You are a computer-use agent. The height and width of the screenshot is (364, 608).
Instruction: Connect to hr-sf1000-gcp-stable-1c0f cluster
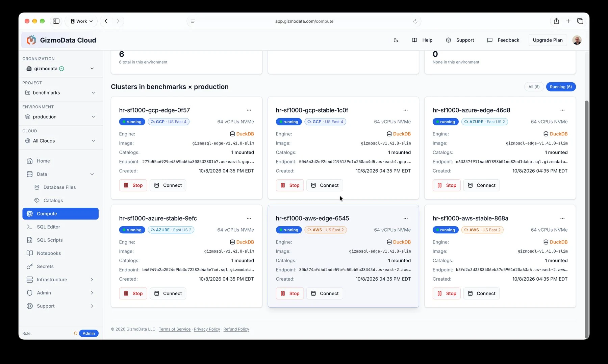coord(325,185)
